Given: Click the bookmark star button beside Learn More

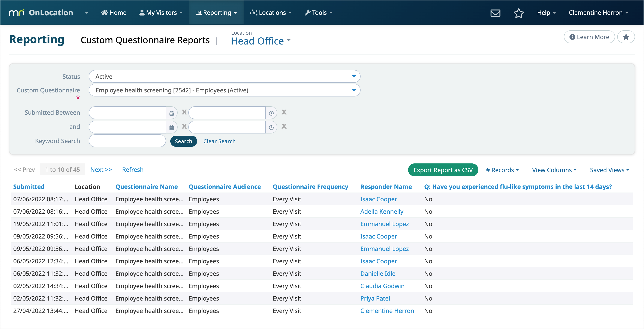Looking at the screenshot, I should [626, 37].
